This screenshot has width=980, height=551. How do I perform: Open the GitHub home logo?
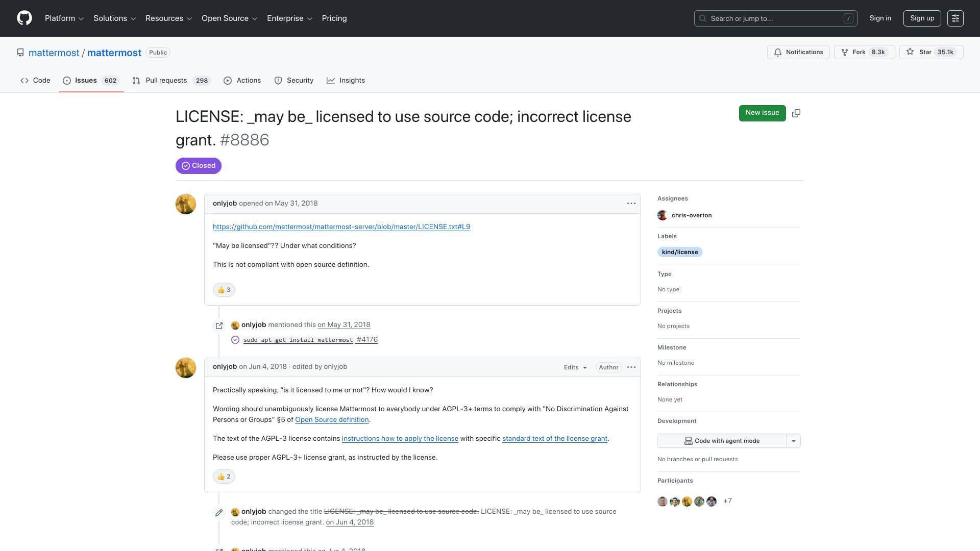click(24, 18)
